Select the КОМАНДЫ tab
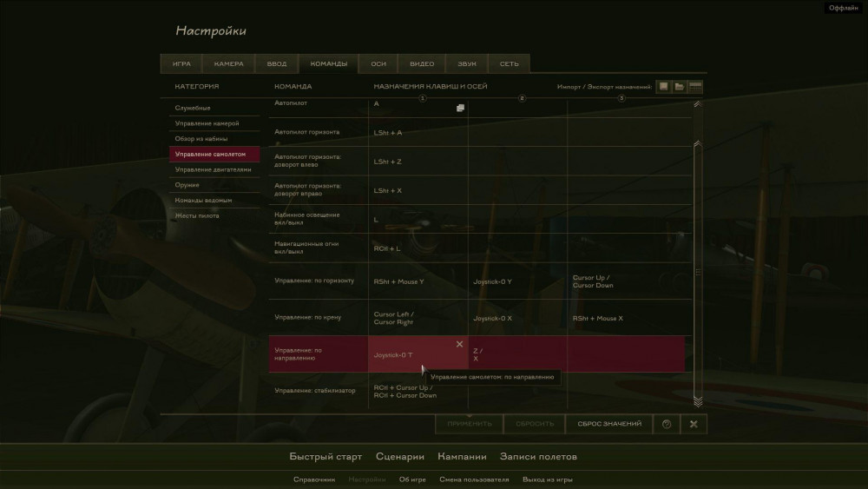The width and height of the screenshot is (868, 489). pos(329,63)
